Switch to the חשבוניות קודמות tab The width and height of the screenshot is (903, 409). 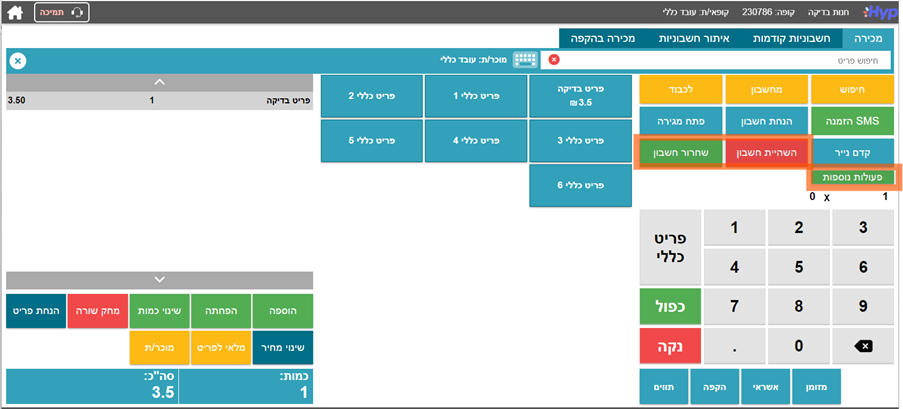788,38
